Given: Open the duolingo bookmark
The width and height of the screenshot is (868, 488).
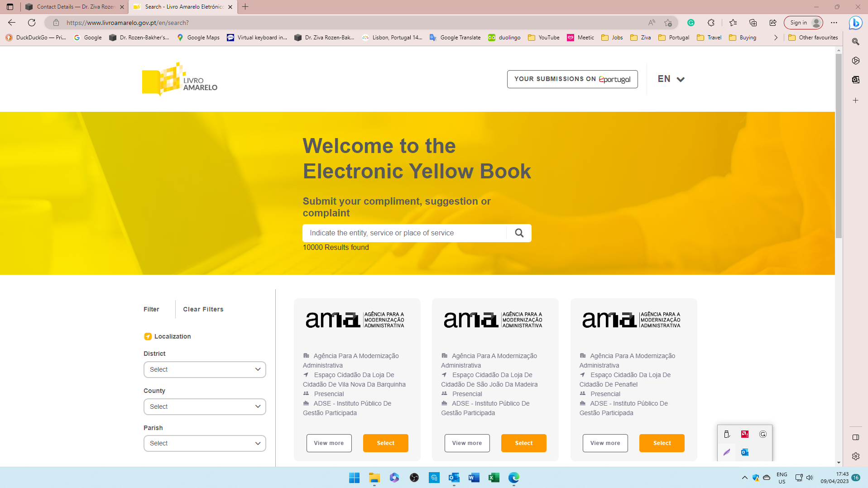Looking at the screenshot, I should click(504, 38).
